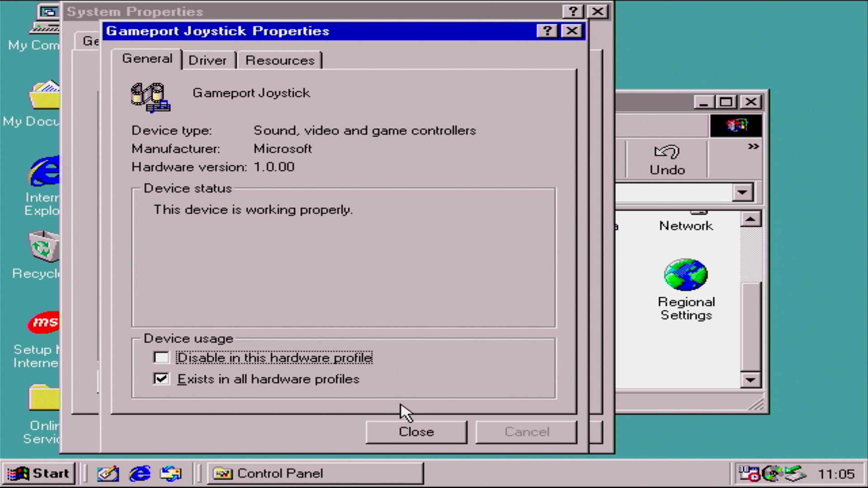Click the scrollbar down arrow
The width and height of the screenshot is (868, 488).
click(x=750, y=380)
